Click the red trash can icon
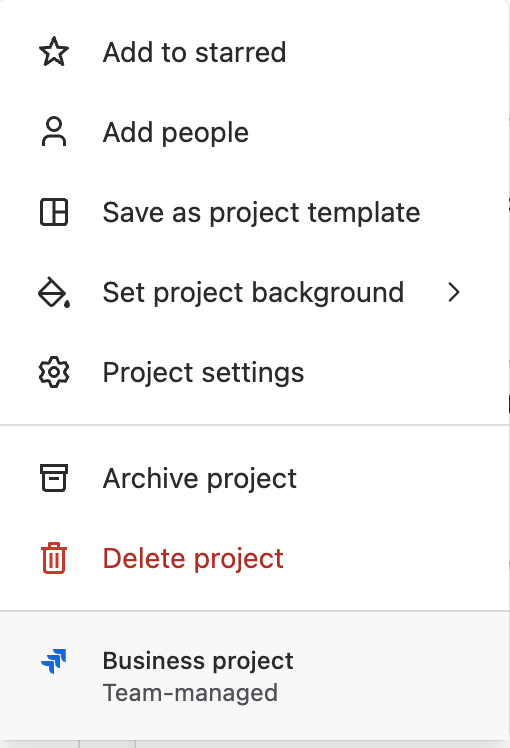 point(54,558)
